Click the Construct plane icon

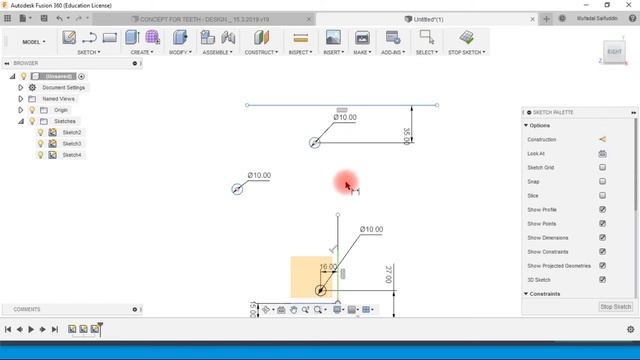261,38
